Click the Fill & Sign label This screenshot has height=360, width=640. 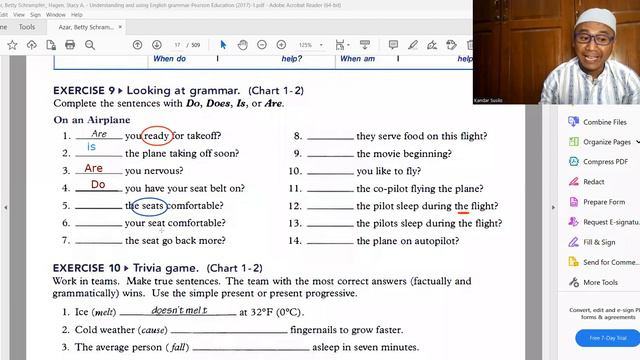599,242
